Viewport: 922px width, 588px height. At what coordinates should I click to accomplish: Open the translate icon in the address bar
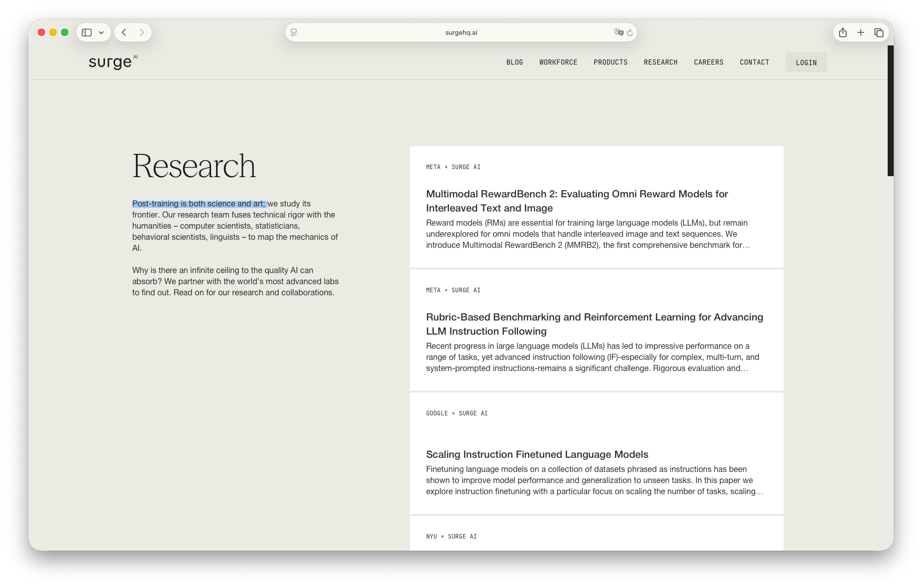point(619,32)
